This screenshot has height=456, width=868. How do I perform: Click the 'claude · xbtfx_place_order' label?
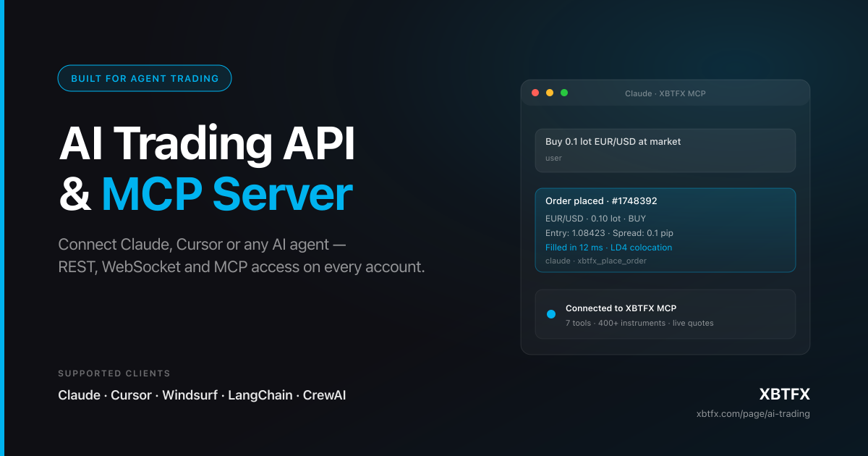click(x=596, y=261)
